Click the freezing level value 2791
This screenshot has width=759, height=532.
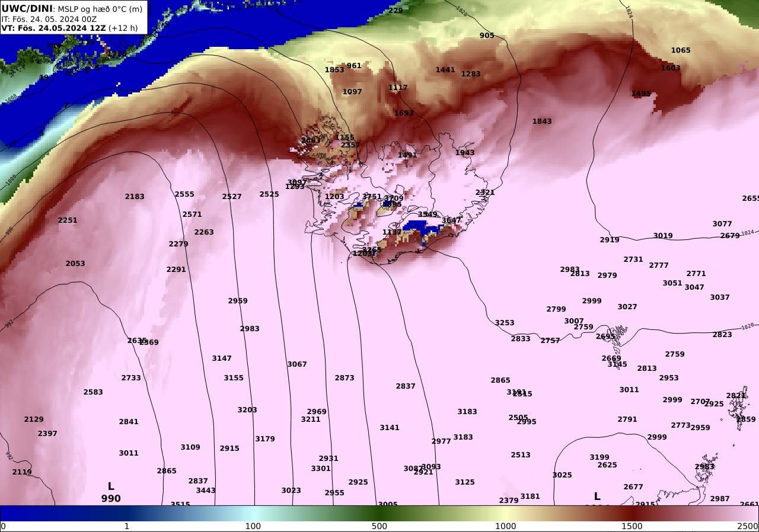pyautogui.click(x=627, y=419)
